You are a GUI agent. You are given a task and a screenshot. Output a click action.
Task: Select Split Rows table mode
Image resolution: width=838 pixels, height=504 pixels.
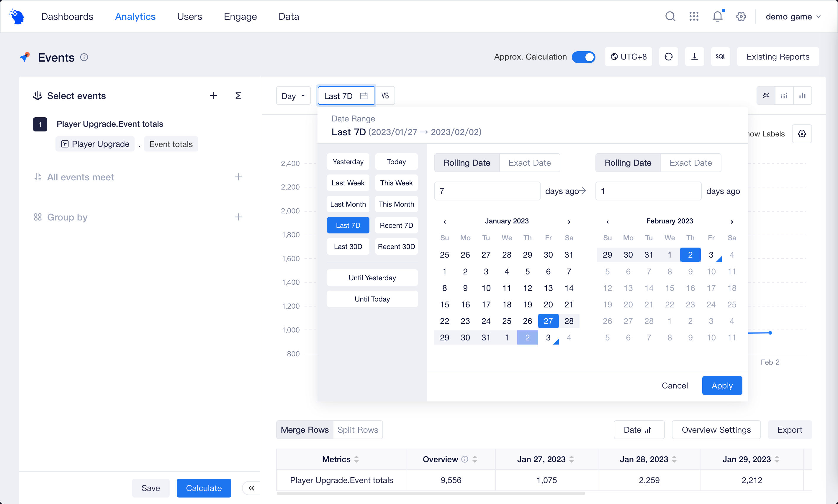click(x=358, y=430)
